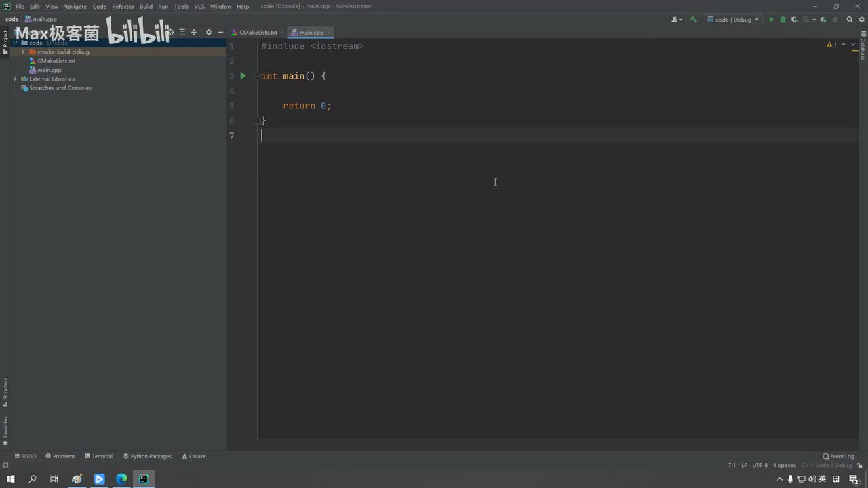Open the Window menu

[220, 7]
